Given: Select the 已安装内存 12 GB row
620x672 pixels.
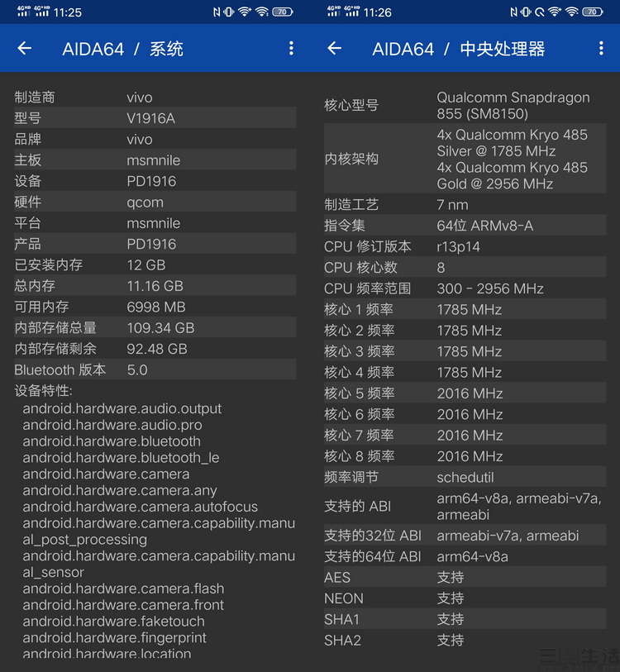Looking at the screenshot, I should point(154,265).
